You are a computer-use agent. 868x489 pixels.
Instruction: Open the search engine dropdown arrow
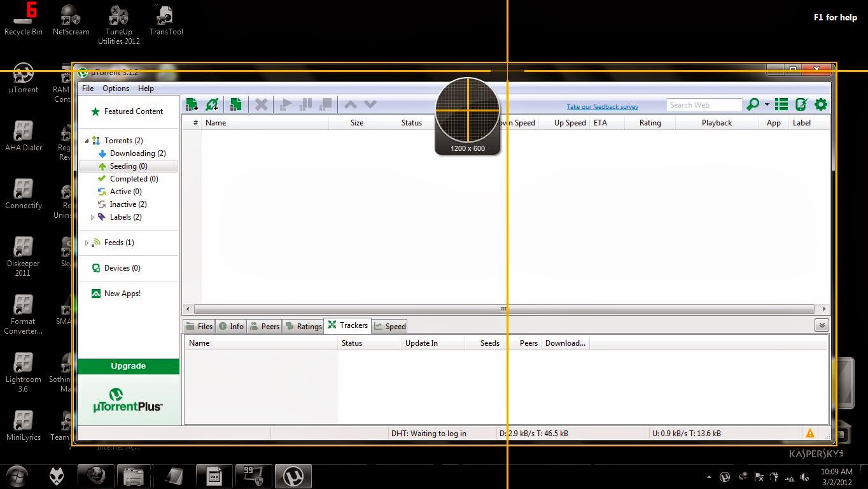(x=767, y=104)
